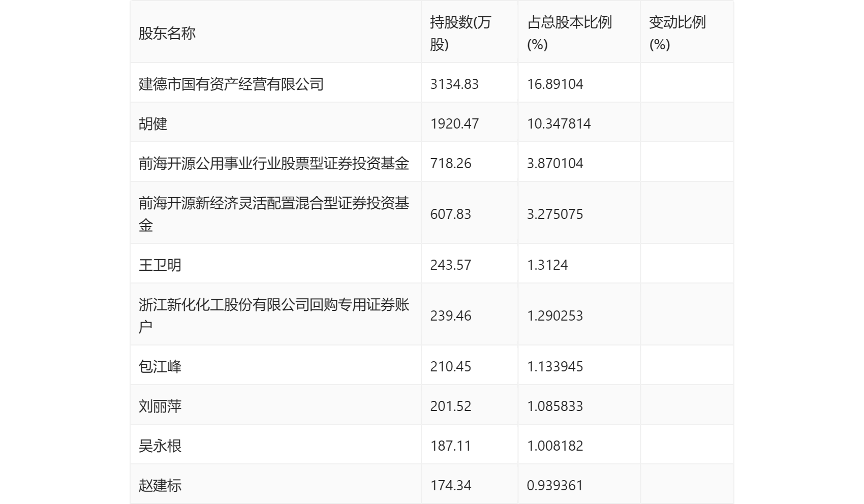Select the percentage 3.870104
Screen dimensions: 864x504
[555, 163]
